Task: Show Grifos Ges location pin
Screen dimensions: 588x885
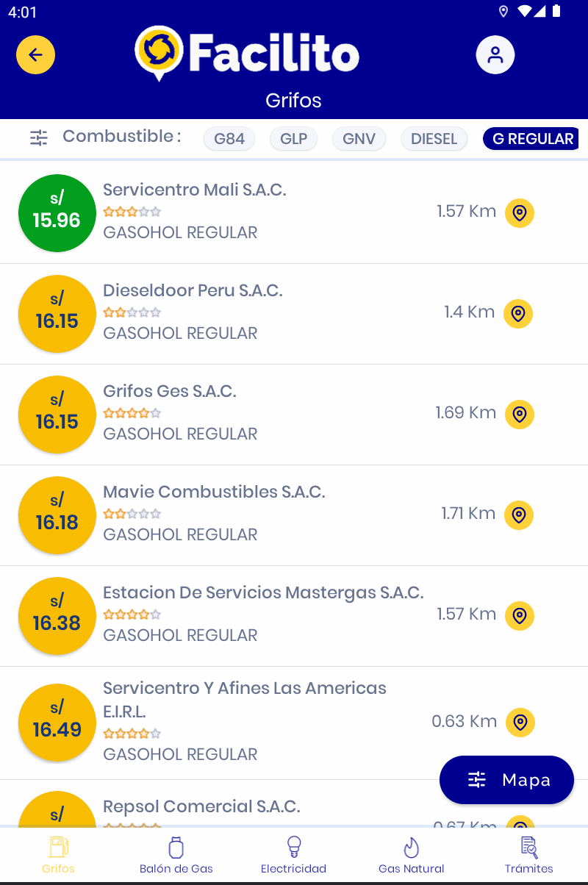Action: point(520,415)
